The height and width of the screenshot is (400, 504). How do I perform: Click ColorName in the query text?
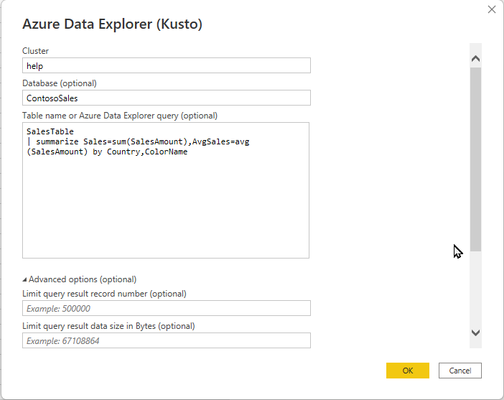(x=166, y=152)
